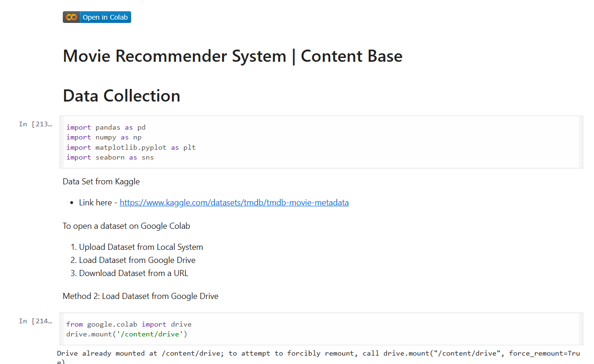Click the from google.colab import drive line
594x364 pixels.
[x=129, y=324]
